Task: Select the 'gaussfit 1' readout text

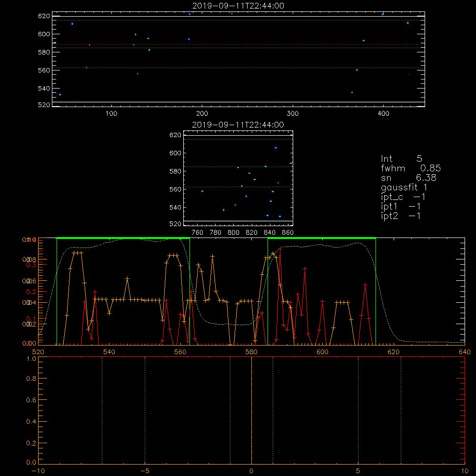Action: 404,187
